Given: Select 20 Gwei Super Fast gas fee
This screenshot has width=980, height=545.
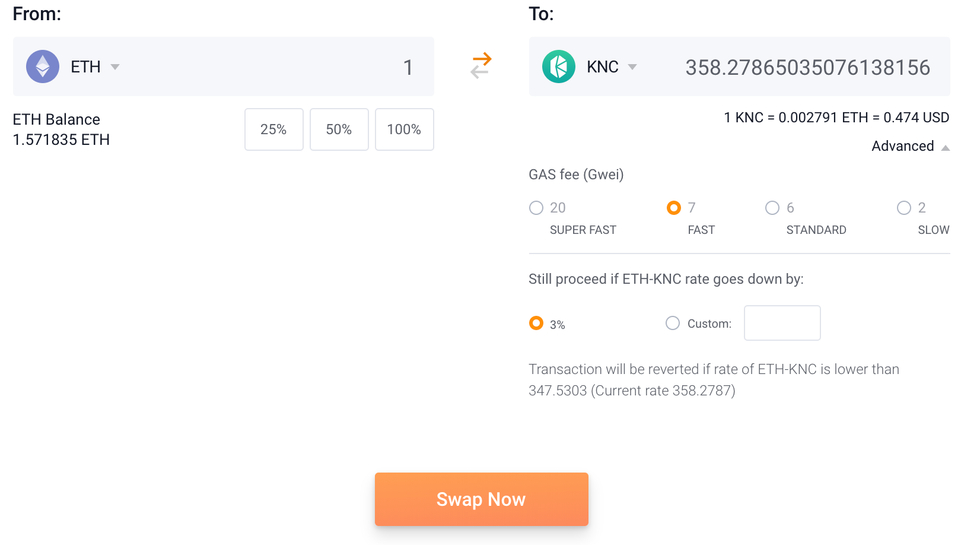Looking at the screenshot, I should tap(536, 208).
